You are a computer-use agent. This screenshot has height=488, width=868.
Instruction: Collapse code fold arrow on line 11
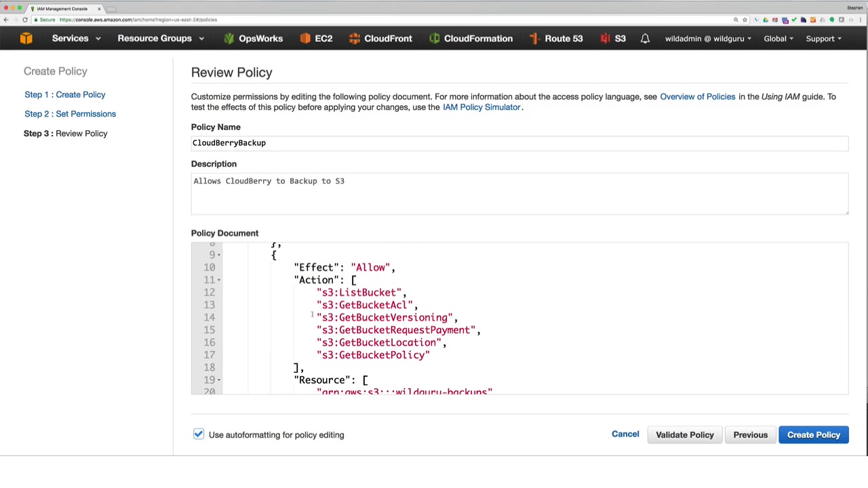click(219, 280)
